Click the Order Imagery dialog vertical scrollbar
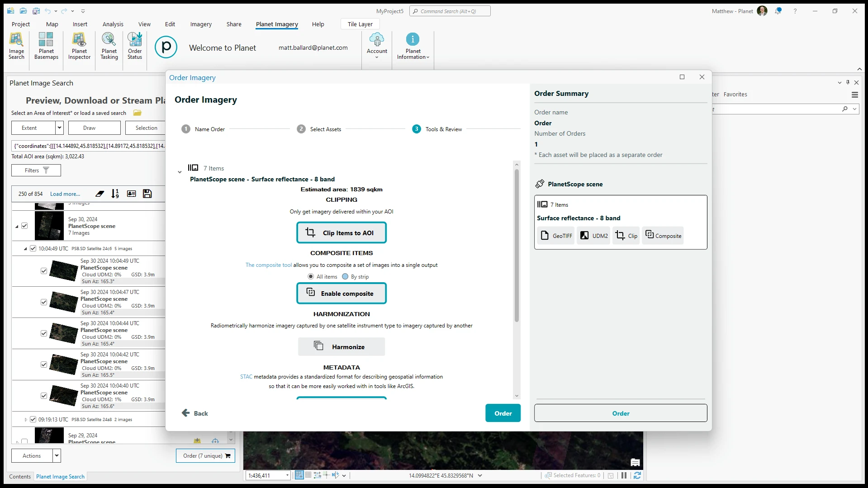Screen dimensions: 868x488 click(x=517, y=246)
